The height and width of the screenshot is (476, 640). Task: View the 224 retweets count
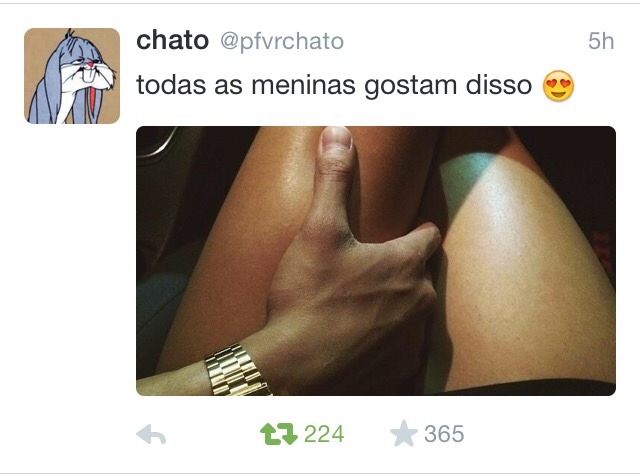click(324, 434)
